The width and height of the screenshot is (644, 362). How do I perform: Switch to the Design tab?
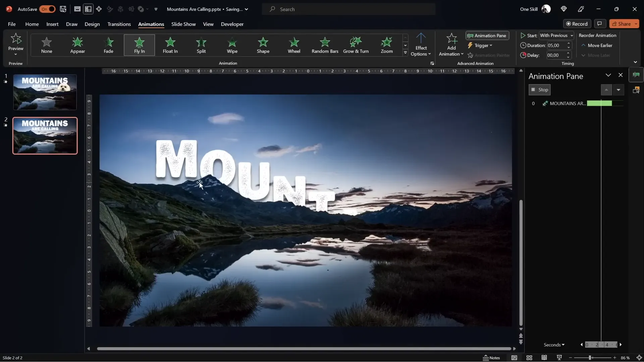[92, 24]
